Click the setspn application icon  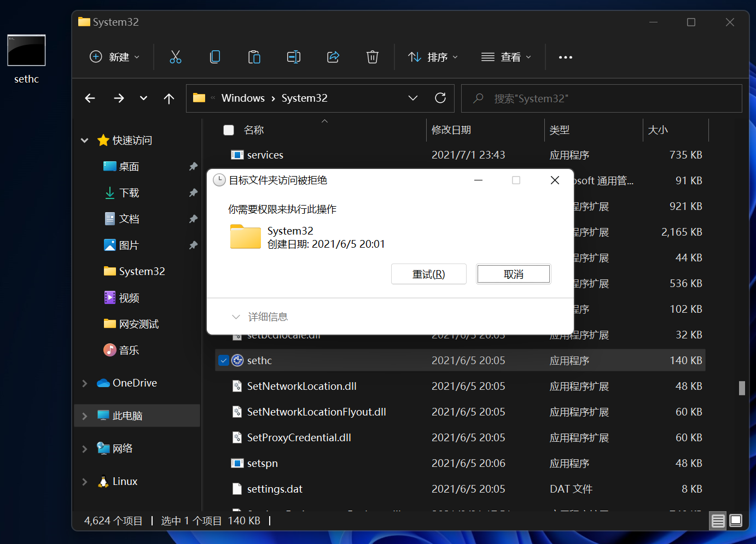pyautogui.click(x=237, y=463)
